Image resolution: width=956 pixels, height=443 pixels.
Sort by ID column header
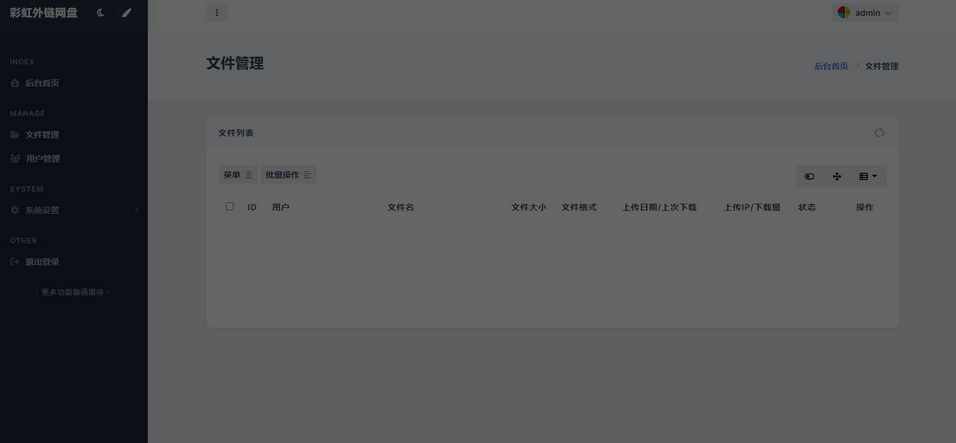coord(252,208)
